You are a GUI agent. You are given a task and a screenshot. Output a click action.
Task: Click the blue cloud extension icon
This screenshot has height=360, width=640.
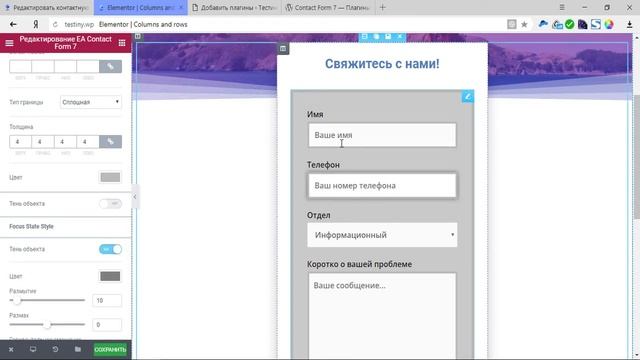pos(543,24)
